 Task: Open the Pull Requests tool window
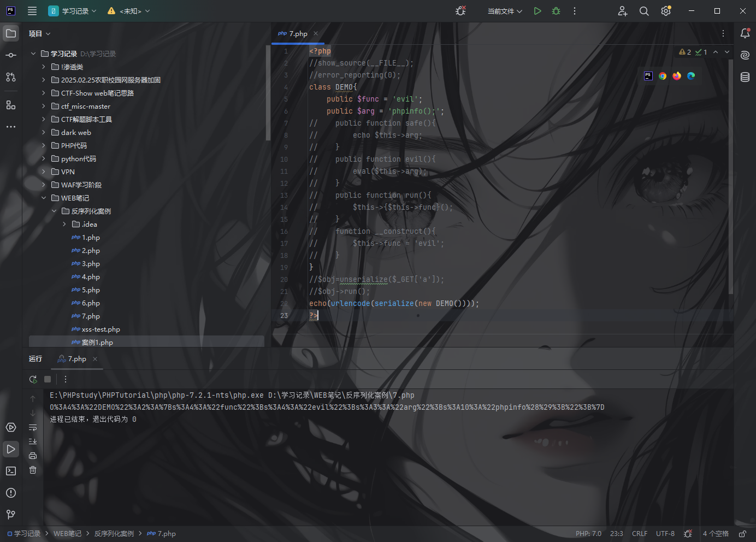[11, 77]
